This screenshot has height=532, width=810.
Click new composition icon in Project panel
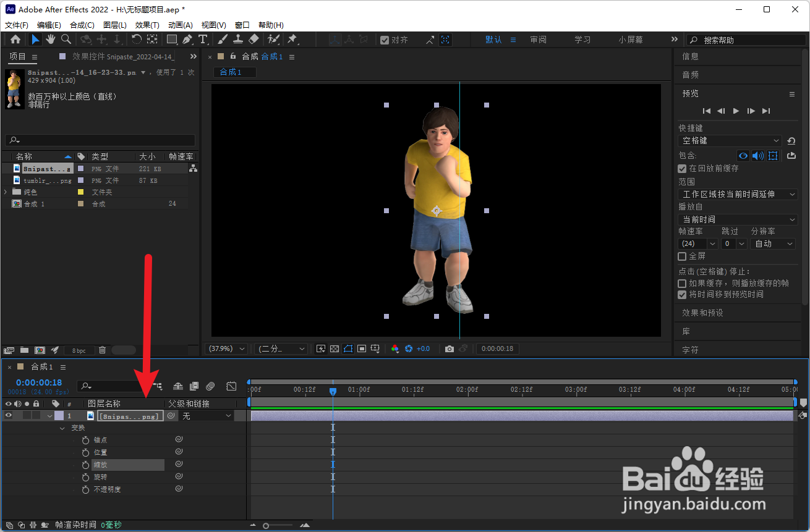[40, 350]
